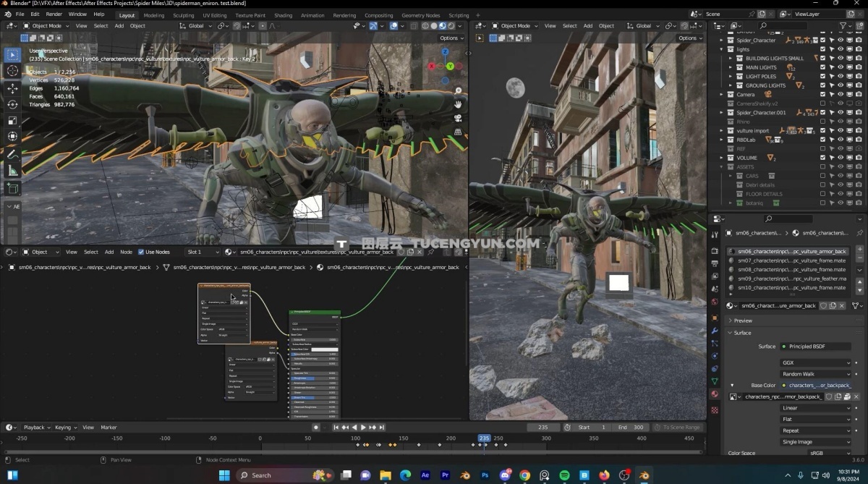Select the Annotate tool
The width and height of the screenshot is (868, 484).
click(x=12, y=154)
